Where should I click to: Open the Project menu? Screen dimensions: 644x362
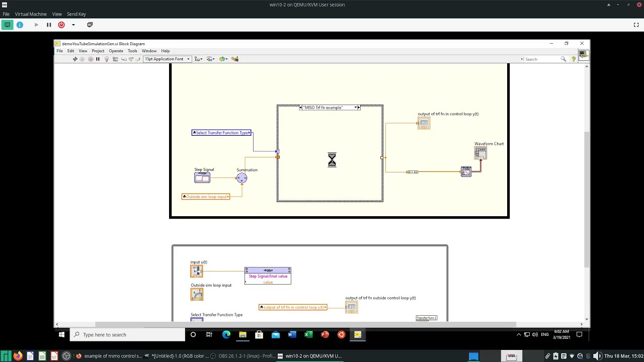click(x=98, y=51)
